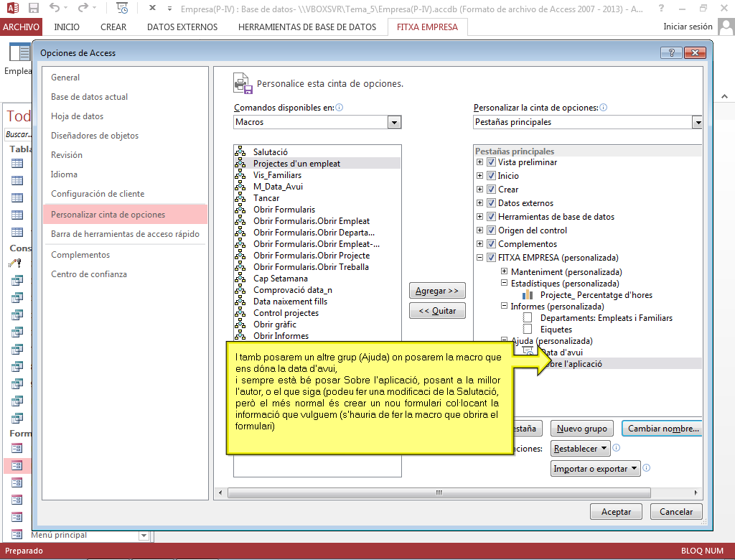Click info icon next to Restablecer
The height and width of the screenshot is (560, 735).
pos(617,448)
